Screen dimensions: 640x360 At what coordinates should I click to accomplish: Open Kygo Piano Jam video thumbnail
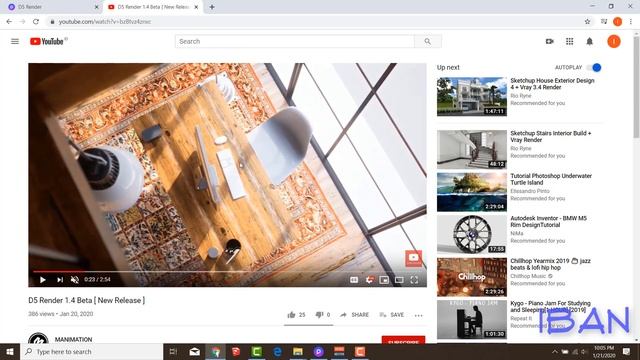coord(472,320)
